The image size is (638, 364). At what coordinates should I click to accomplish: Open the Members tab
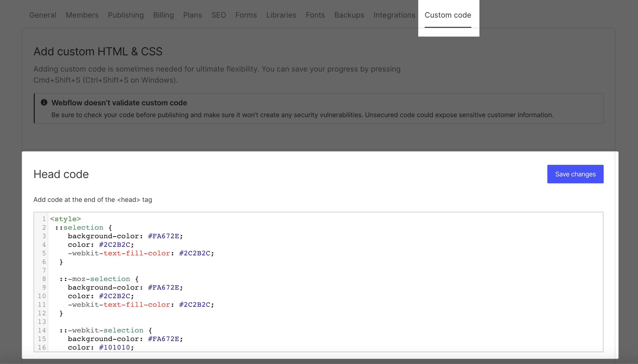point(82,15)
